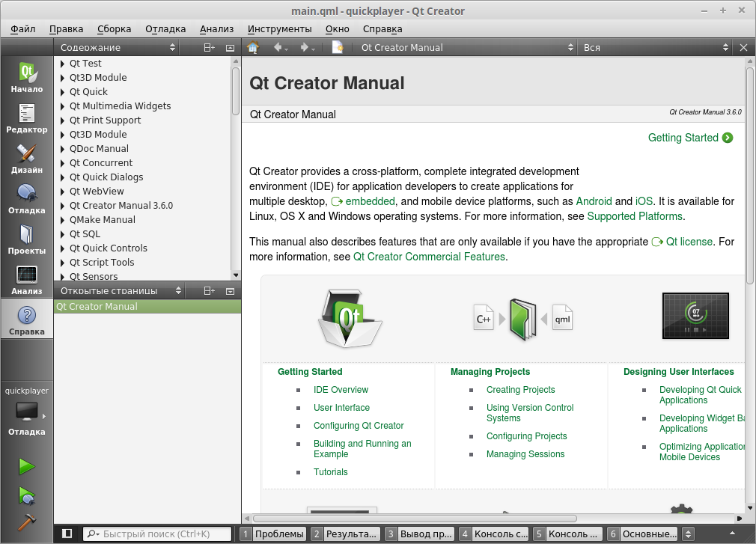756x544 pixels.
Task: Expand the QMake Manual node
Action: [62, 220]
